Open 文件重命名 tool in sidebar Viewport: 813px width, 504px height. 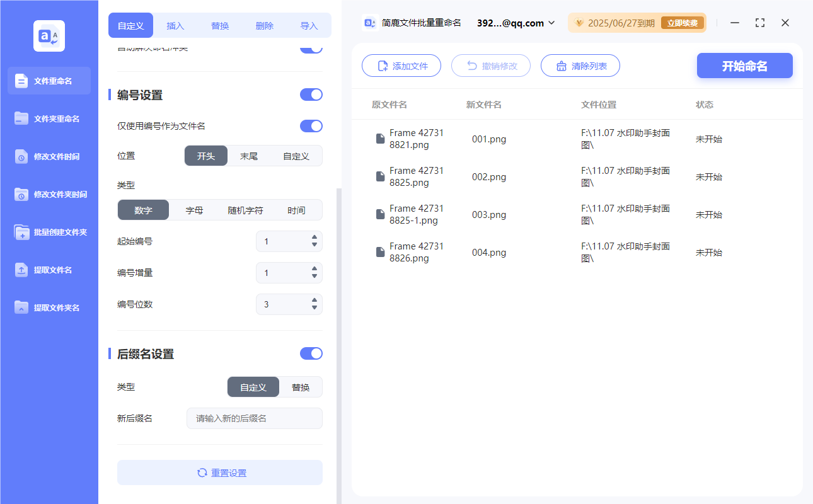click(x=49, y=81)
